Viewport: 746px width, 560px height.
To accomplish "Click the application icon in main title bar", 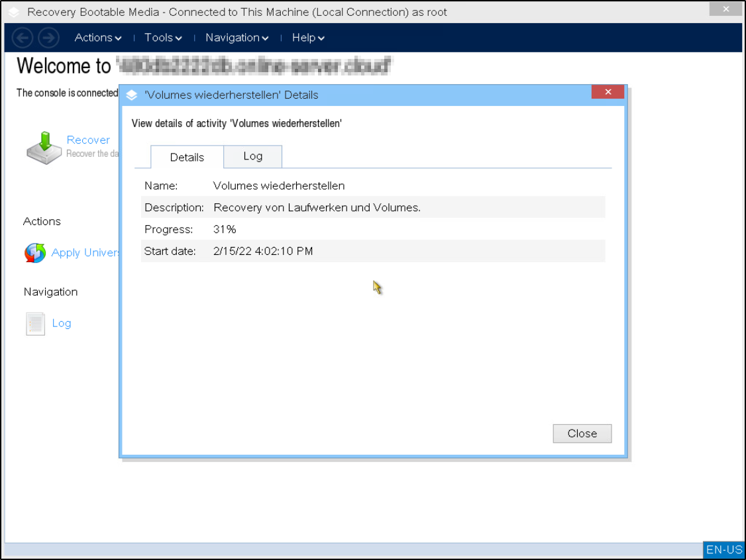I will coord(15,12).
